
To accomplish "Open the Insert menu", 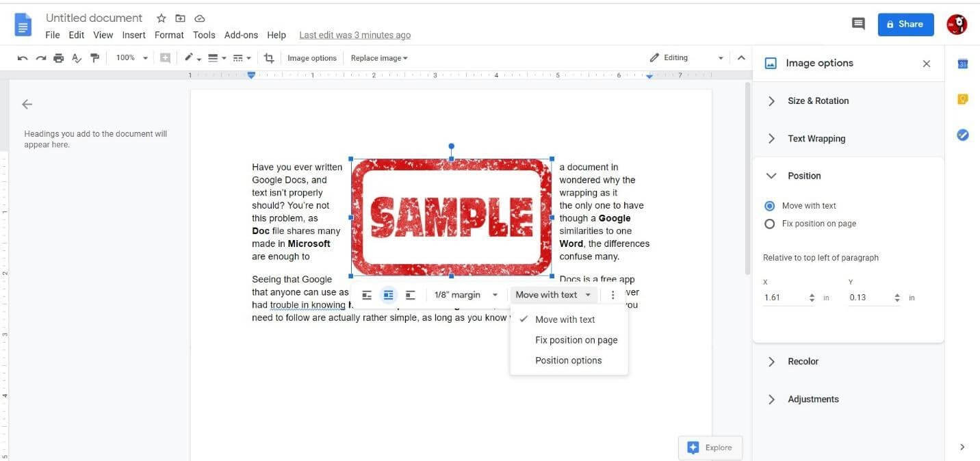I will click(x=134, y=35).
